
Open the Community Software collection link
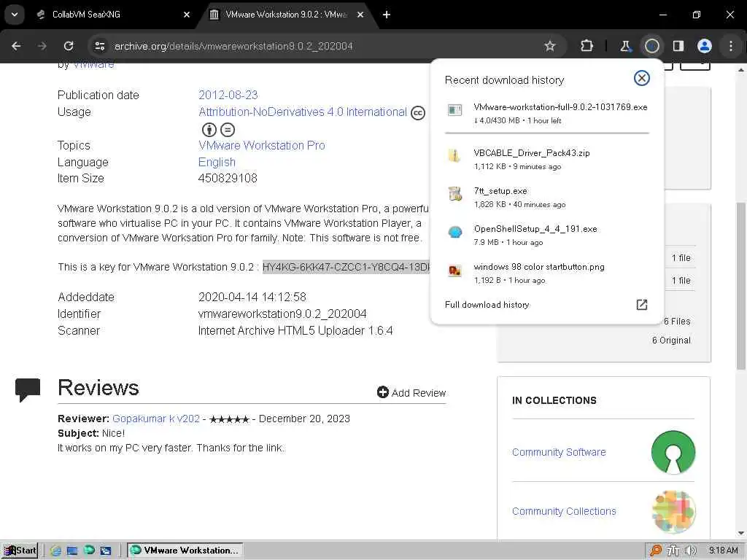coord(559,452)
